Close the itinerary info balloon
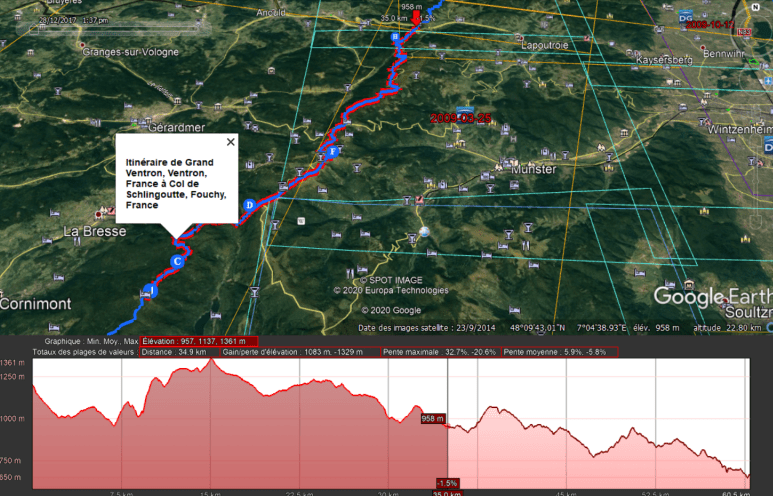Viewport: 773px width, 496px height. point(231,142)
